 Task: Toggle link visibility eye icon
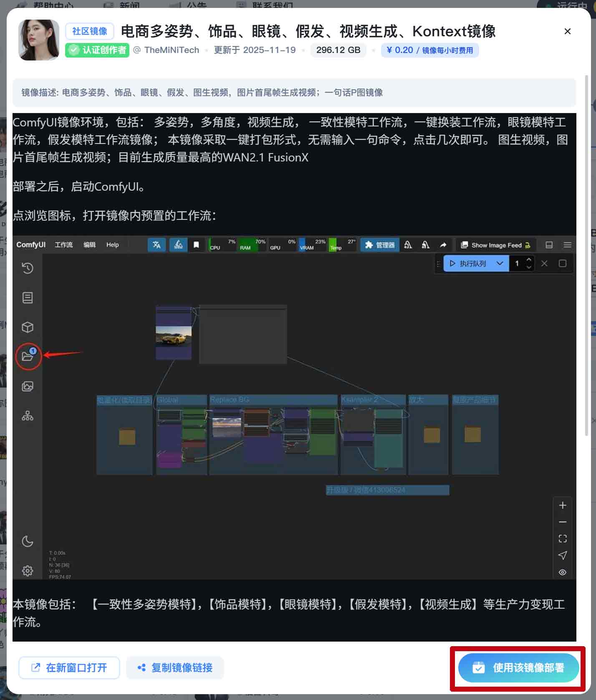pos(563,572)
